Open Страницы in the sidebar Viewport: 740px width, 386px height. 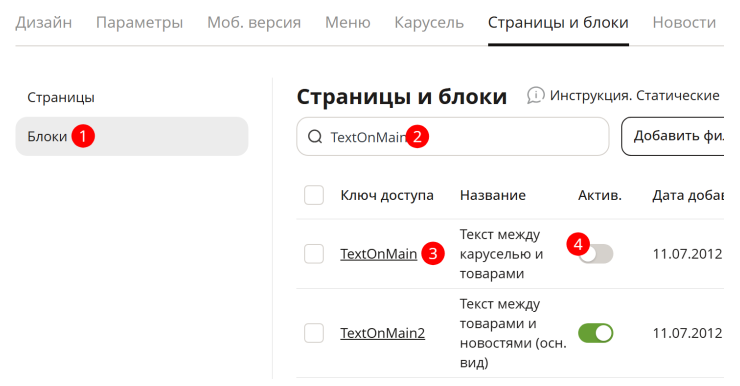click(61, 97)
